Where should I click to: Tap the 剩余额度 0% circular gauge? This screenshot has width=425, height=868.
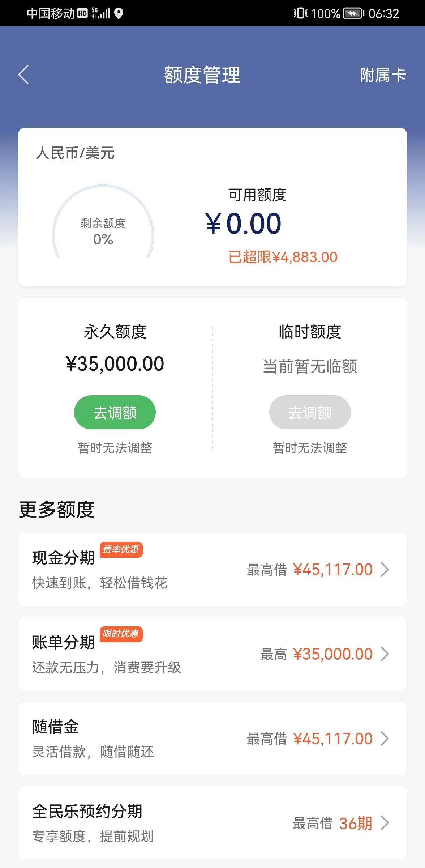pyautogui.click(x=103, y=221)
